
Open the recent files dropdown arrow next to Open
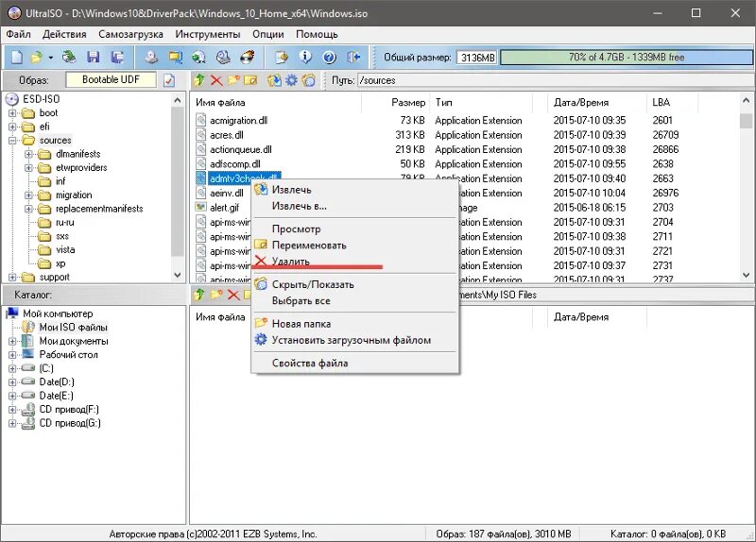50,58
